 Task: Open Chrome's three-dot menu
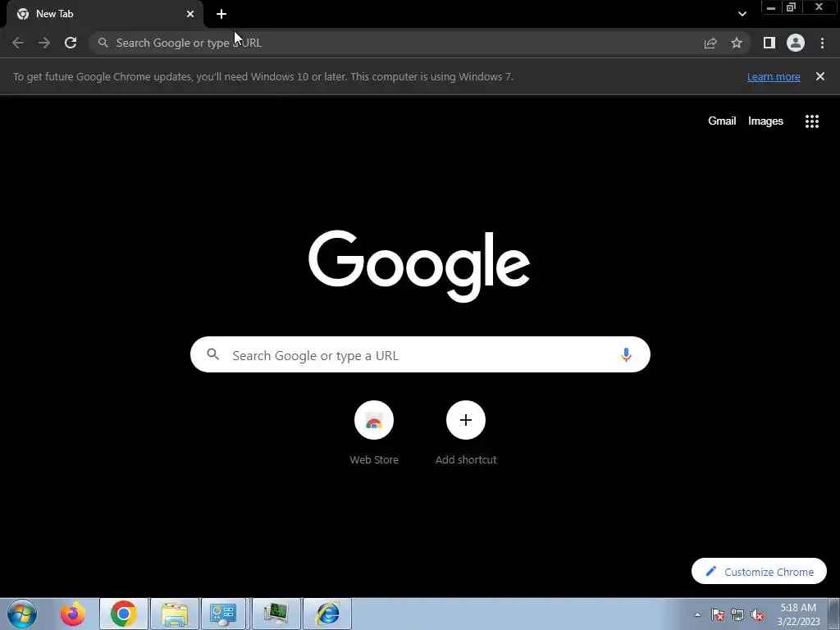822,43
